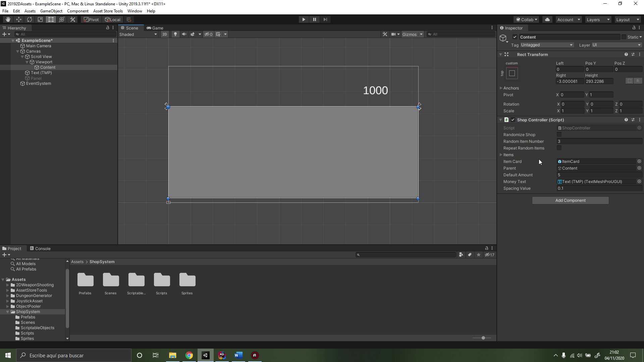Select the Rect tool
644x362 pixels.
point(51,19)
